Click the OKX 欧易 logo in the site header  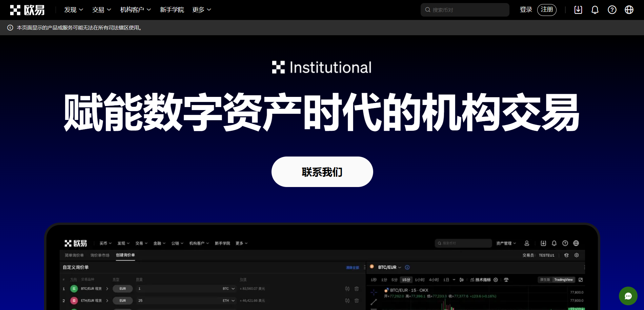coord(27,10)
